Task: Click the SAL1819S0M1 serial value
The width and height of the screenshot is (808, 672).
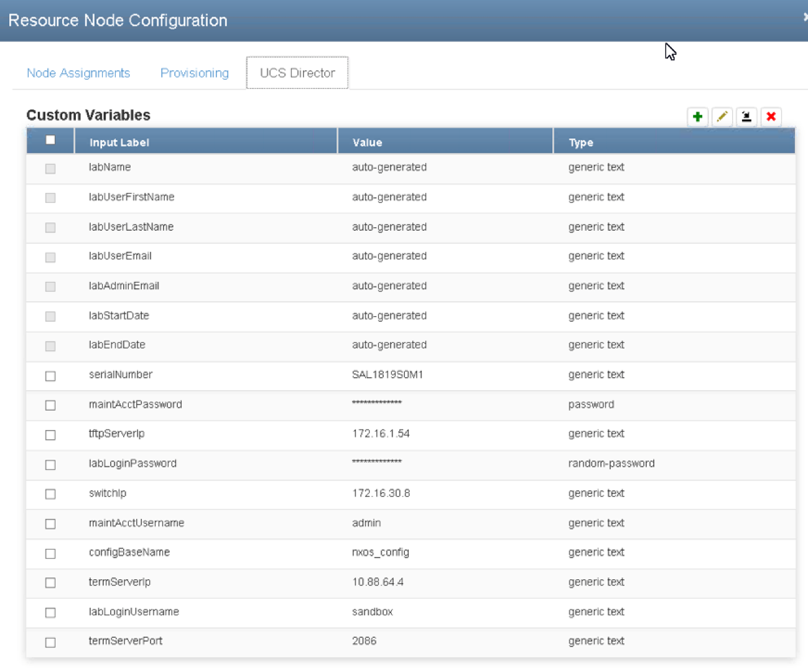Action: (x=388, y=375)
